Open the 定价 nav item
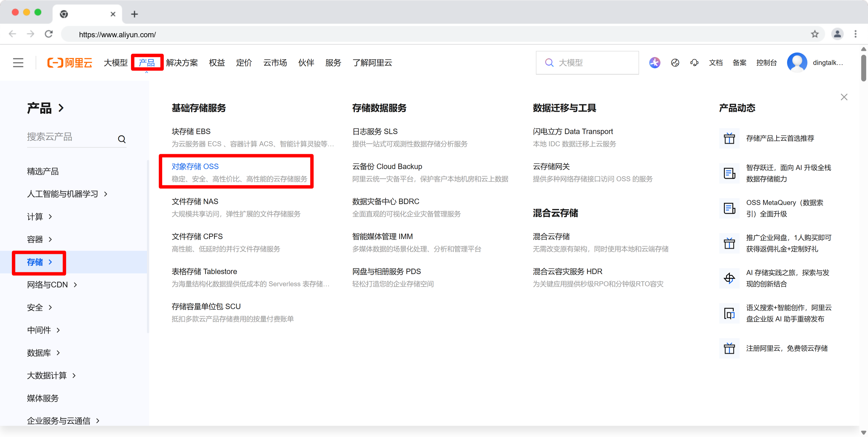Image resolution: width=868 pixels, height=437 pixels. (244, 63)
